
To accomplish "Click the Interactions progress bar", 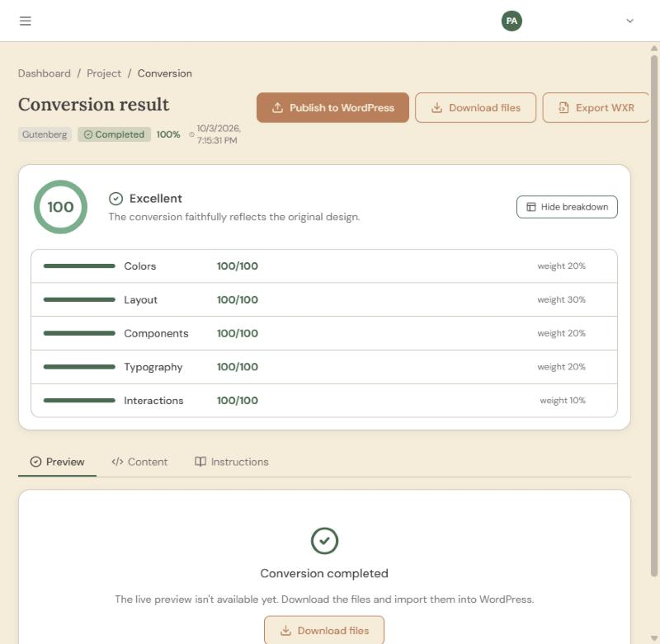I will pos(79,401).
